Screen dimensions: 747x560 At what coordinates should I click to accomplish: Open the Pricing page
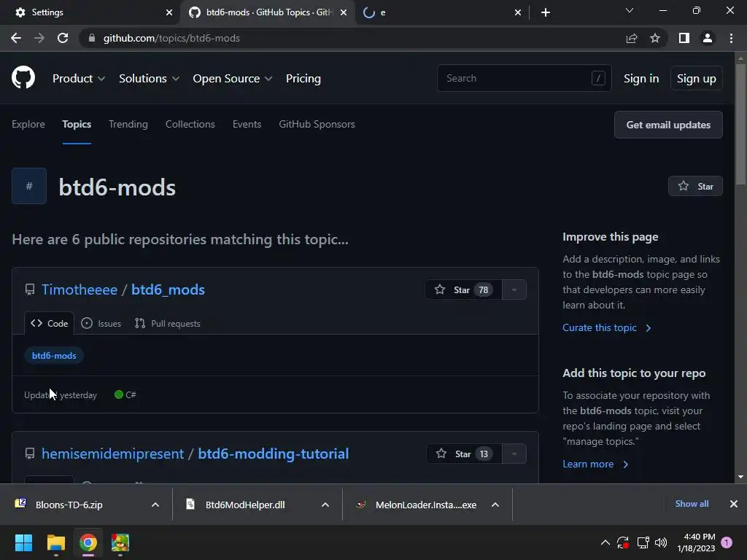tap(303, 79)
